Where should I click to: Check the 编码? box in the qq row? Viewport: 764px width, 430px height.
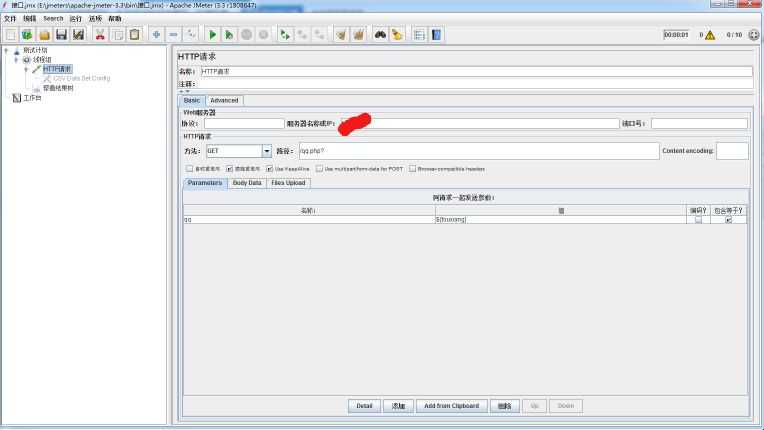698,220
